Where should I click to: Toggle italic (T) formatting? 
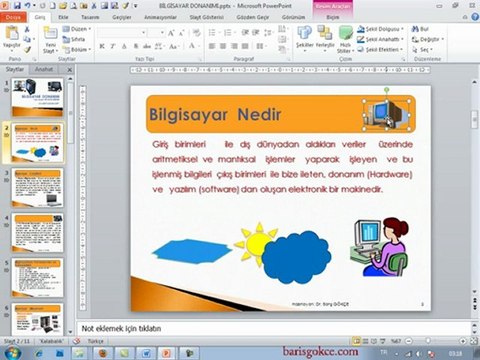click(113, 46)
